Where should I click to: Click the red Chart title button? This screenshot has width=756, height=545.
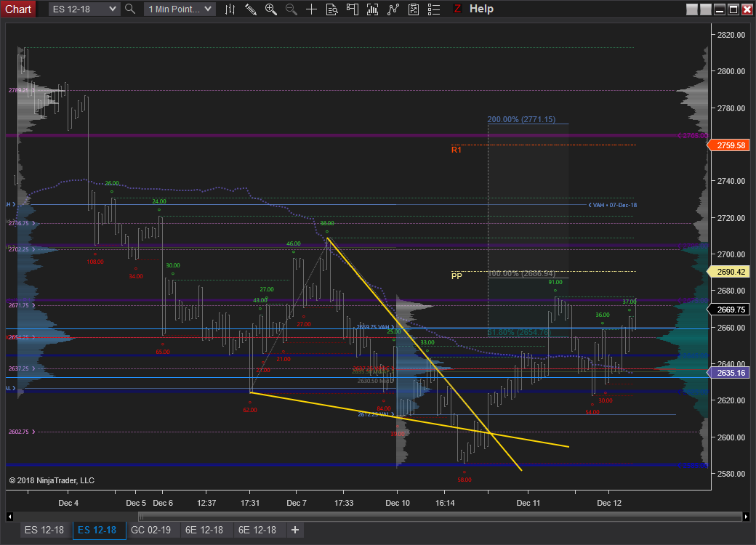click(18, 9)
